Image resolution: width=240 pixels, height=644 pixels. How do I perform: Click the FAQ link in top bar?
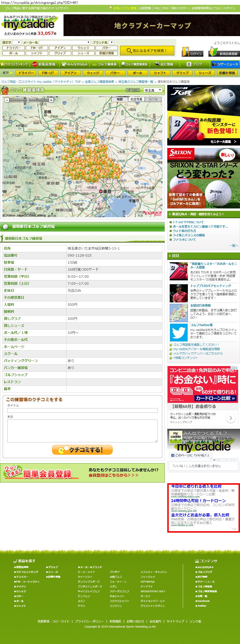click(x=157, y=8)
